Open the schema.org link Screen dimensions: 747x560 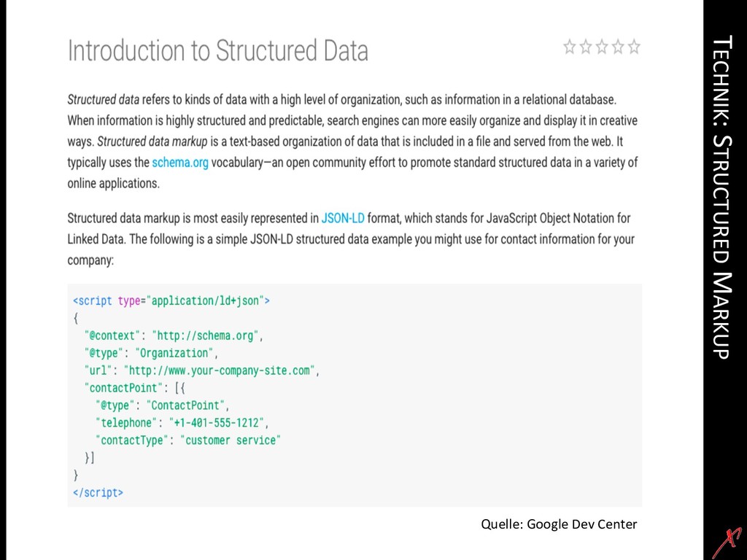point(180,163)
